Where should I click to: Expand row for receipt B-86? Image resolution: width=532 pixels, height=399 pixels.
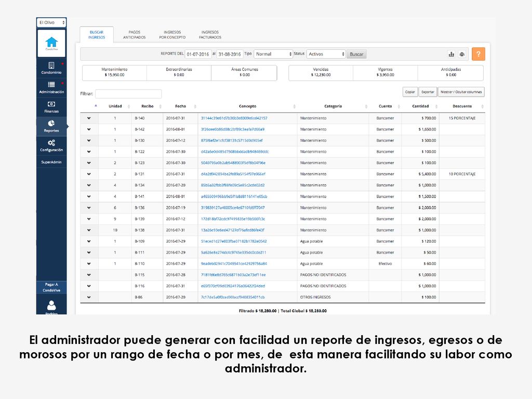[x=89, y=297]
